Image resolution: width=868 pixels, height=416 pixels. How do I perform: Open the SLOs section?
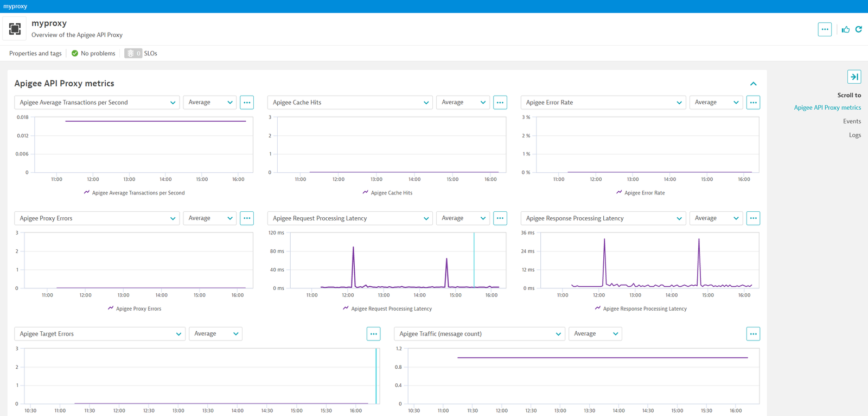tap(150, 53)
